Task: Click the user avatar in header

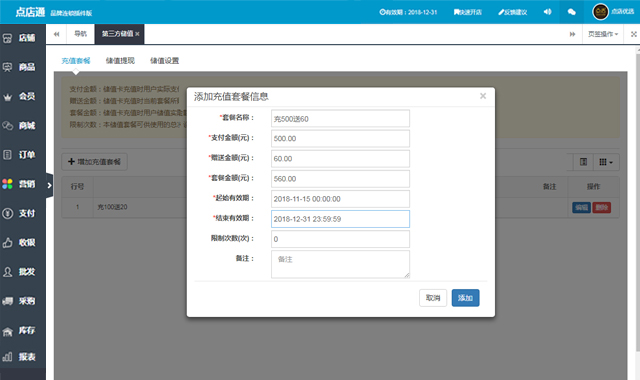Action: point(600,11)
